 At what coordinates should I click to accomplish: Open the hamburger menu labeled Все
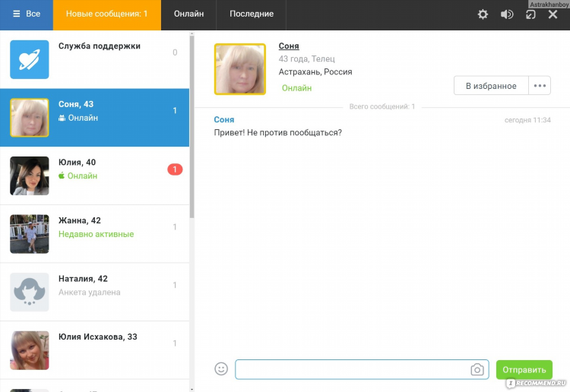27,15
